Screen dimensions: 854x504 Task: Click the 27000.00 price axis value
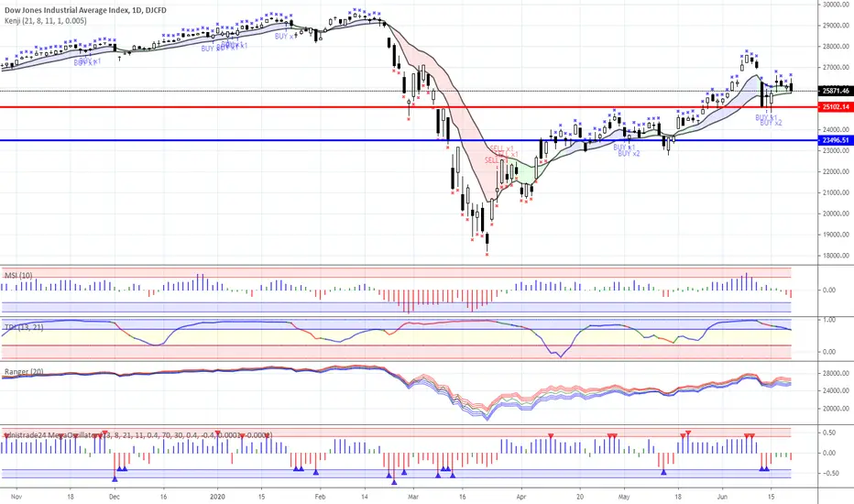[x=836, y=68]
